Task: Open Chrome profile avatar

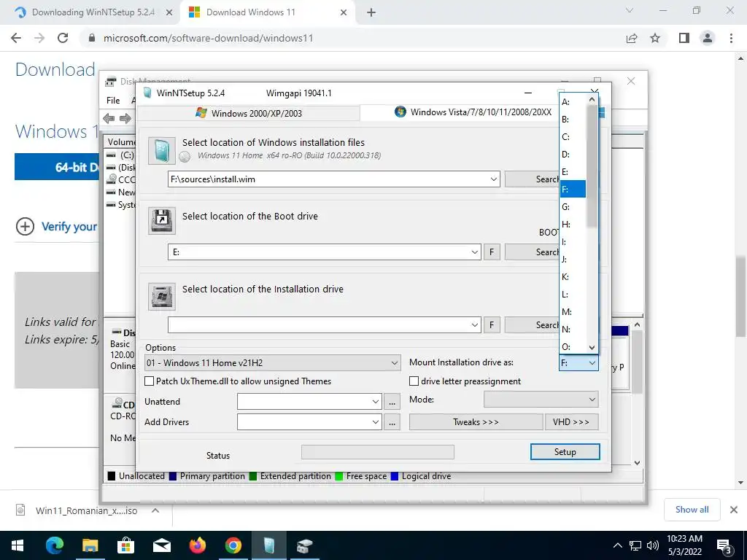Action: coord(708,38)
